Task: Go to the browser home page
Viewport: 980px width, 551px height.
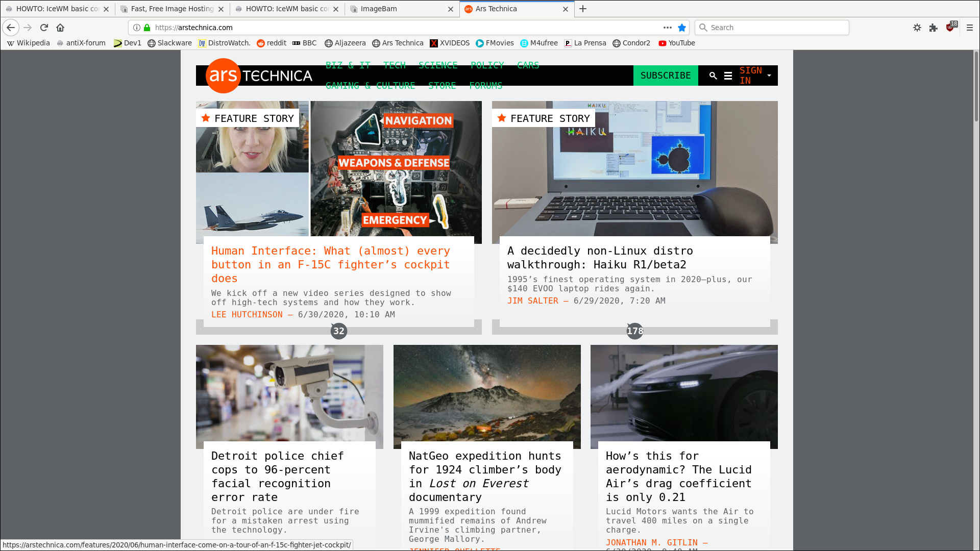Action: 60,28
